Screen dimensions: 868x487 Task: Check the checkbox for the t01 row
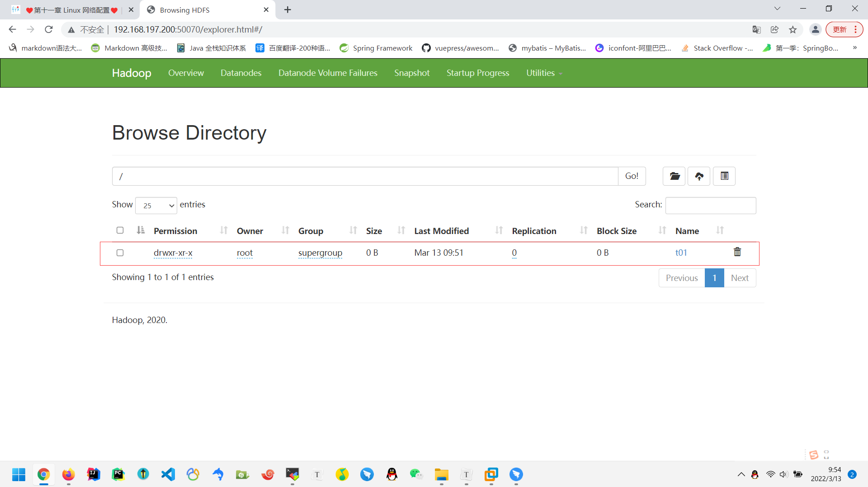(x=120, y=253)
